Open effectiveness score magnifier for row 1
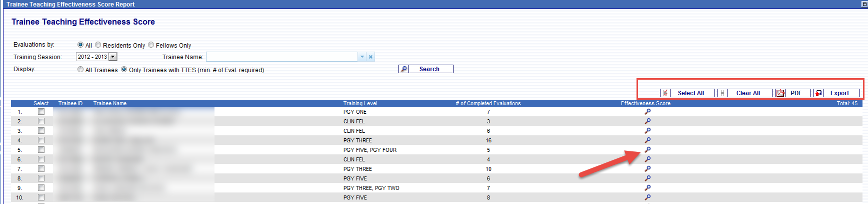 pos(647,112)
